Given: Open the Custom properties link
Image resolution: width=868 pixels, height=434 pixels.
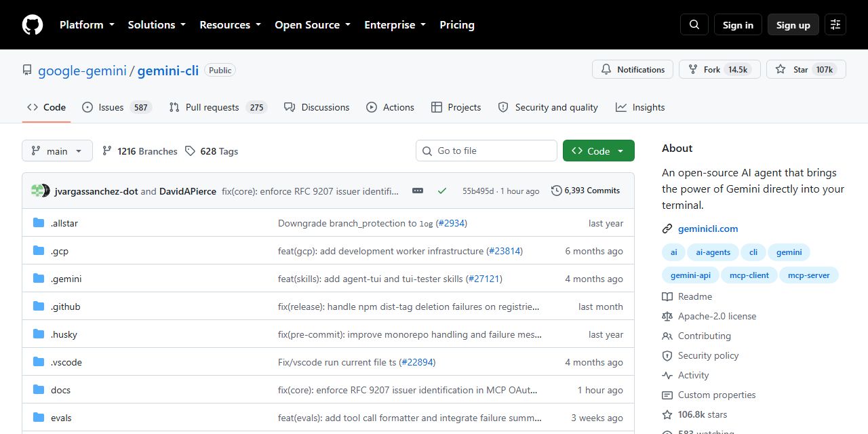Looking at the screenshot, I should coord(717,395).
